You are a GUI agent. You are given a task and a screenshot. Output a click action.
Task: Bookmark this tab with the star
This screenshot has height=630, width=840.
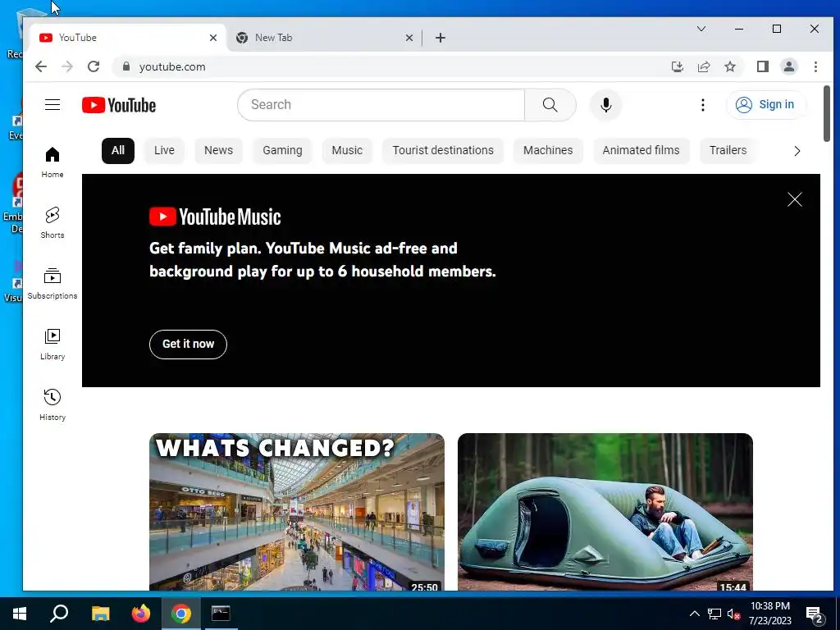pyautogui.click(x=729, y=66)
